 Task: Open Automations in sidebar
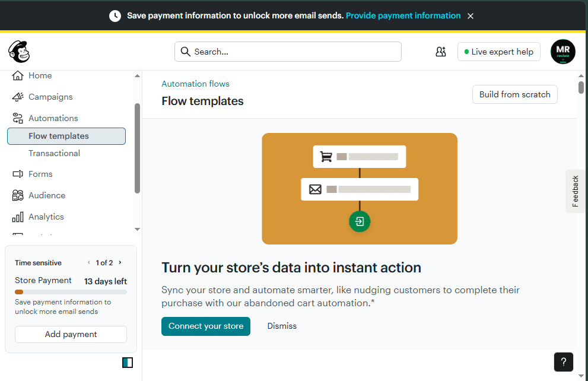click(x=53, y=118)
